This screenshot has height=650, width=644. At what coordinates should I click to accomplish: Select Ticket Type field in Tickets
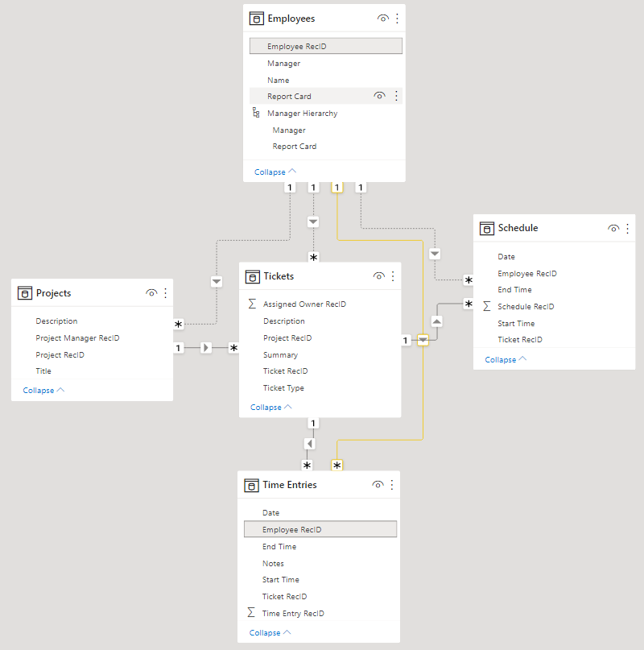click(x=283, y=388)
